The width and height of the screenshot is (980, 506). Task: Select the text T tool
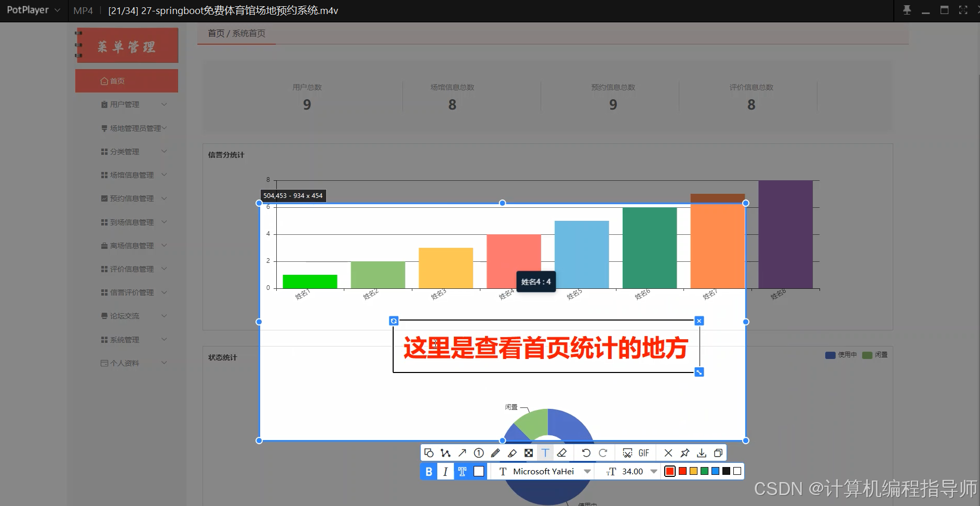(x=545, y=453)
